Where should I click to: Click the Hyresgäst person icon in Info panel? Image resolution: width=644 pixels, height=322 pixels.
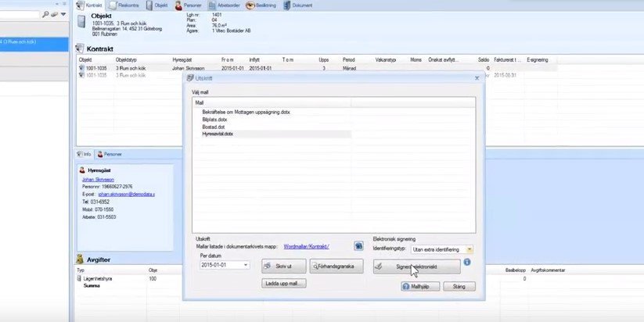(x=80, y=170)
